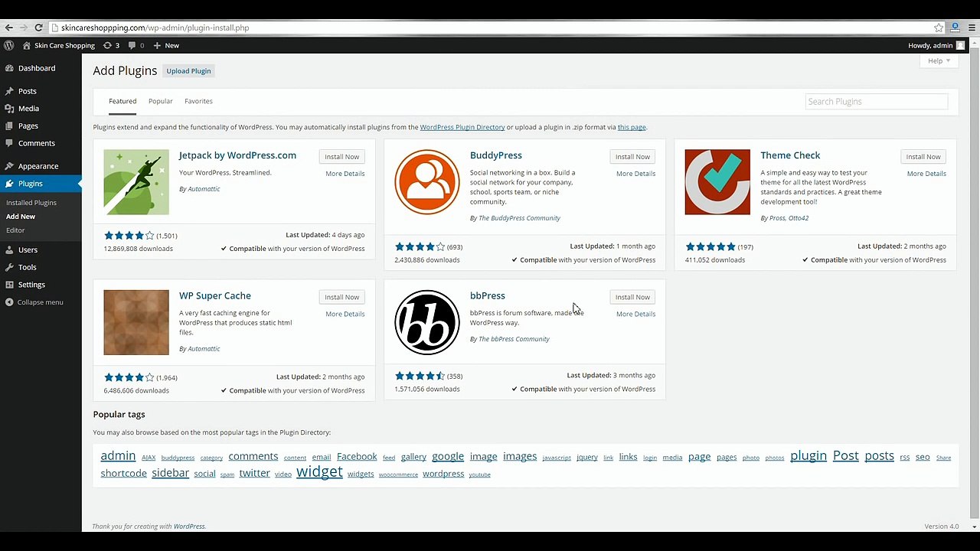View More Details for Theme Check
Image resolution: width=980 pixels, height=551 pixels.
(926, 174)
